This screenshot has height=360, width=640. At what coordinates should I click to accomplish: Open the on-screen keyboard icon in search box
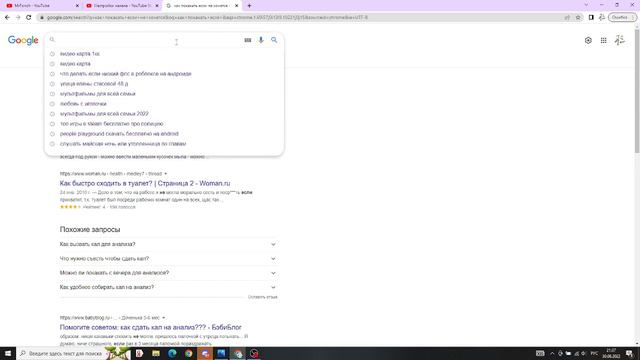[248, 40]
